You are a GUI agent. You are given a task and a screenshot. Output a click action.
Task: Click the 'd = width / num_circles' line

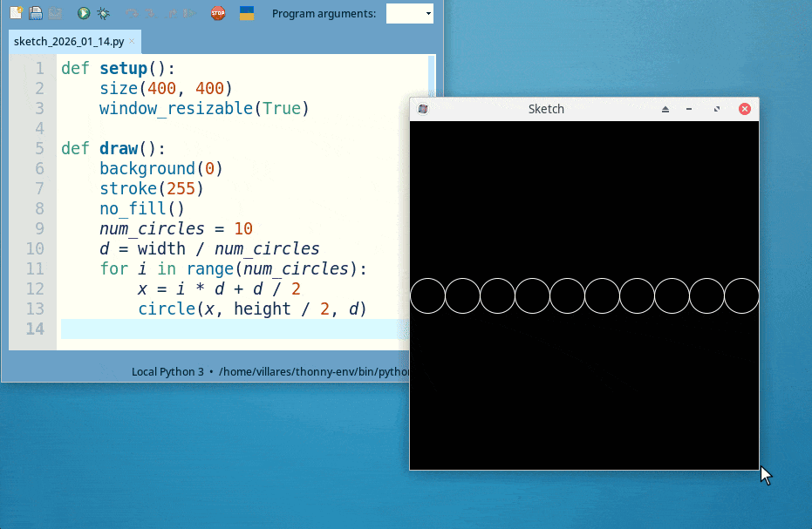(209, 249)
